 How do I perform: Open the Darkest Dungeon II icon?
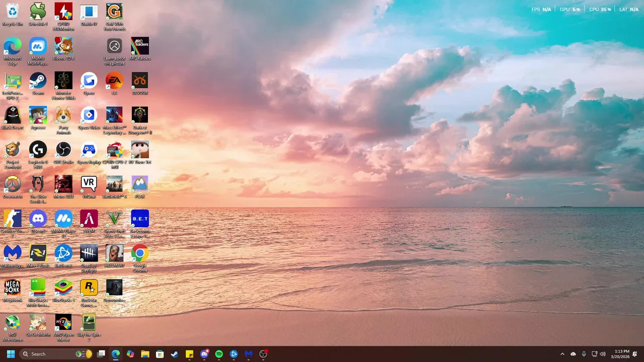coord(140,121)
